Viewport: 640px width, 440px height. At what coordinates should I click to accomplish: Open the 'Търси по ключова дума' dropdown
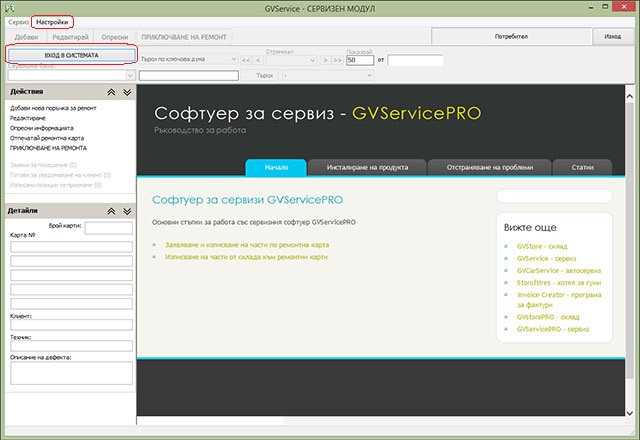pos(188,59)
